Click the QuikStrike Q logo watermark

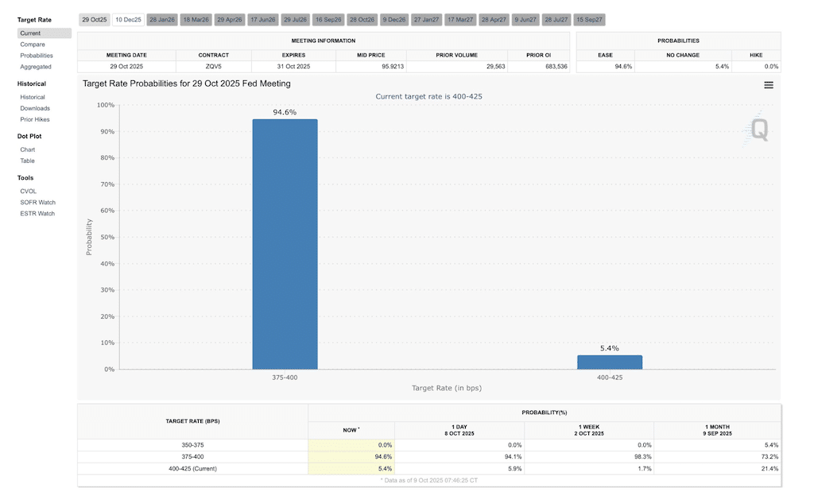(x=758, y=130)
